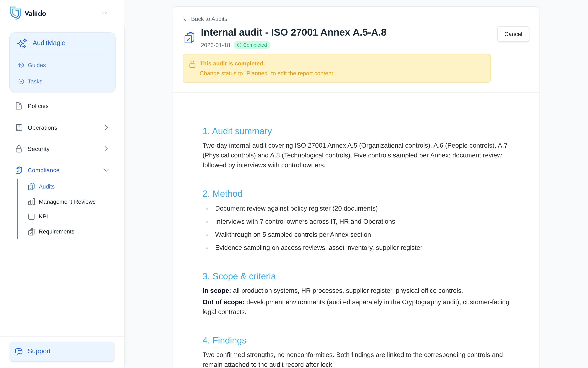Expand the Operations section chevron

point(106,128)
